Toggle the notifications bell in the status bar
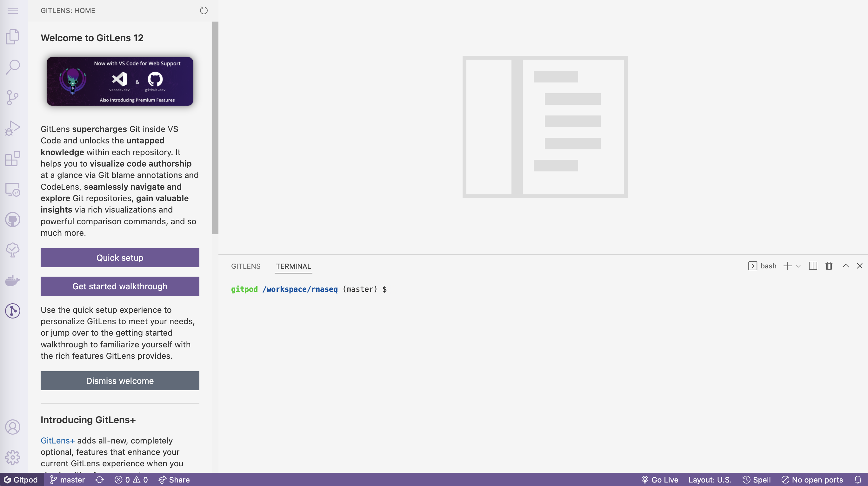The width and height of the screenshot is (868, 486). tap(858, 480)
